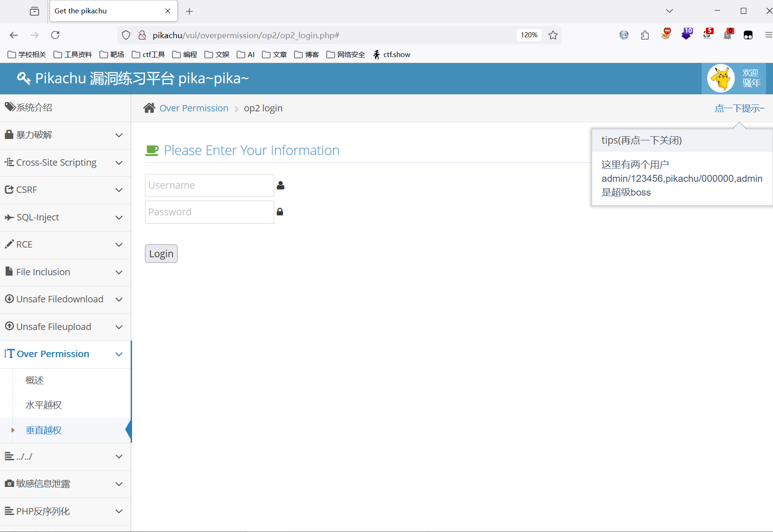The image size is (773, 532).
Task: Open the 网络安全 bookmark folder
Action: [346, 54]
